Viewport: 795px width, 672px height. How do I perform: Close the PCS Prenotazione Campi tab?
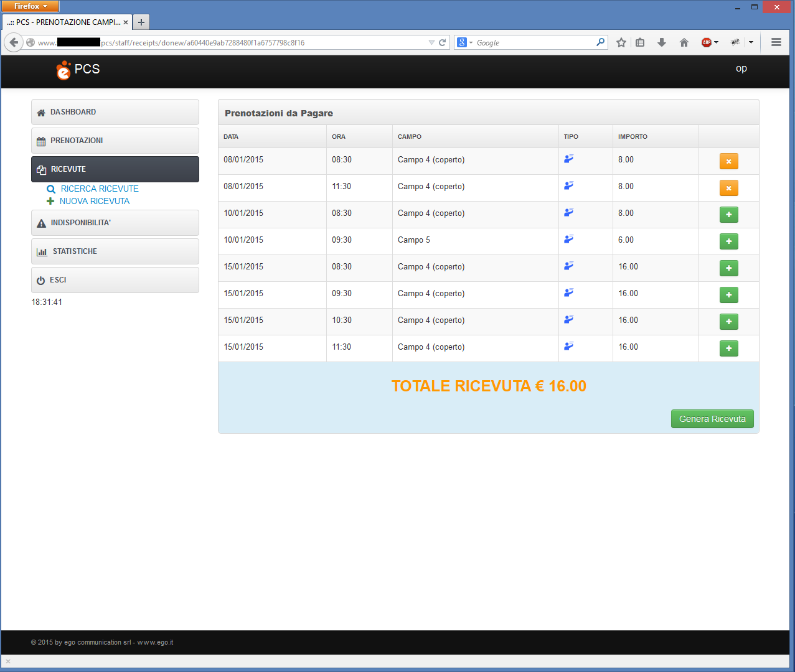(126, 22)
